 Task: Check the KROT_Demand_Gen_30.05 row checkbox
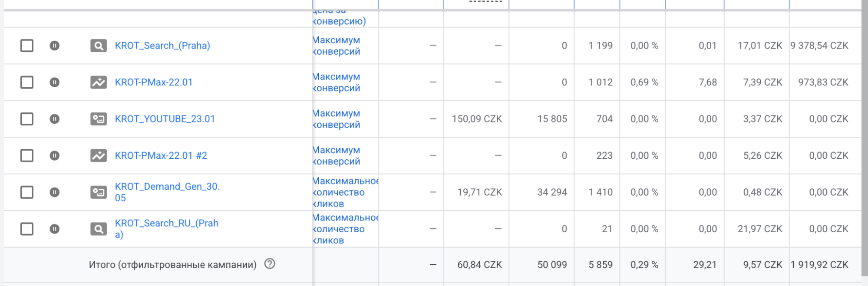27,192
